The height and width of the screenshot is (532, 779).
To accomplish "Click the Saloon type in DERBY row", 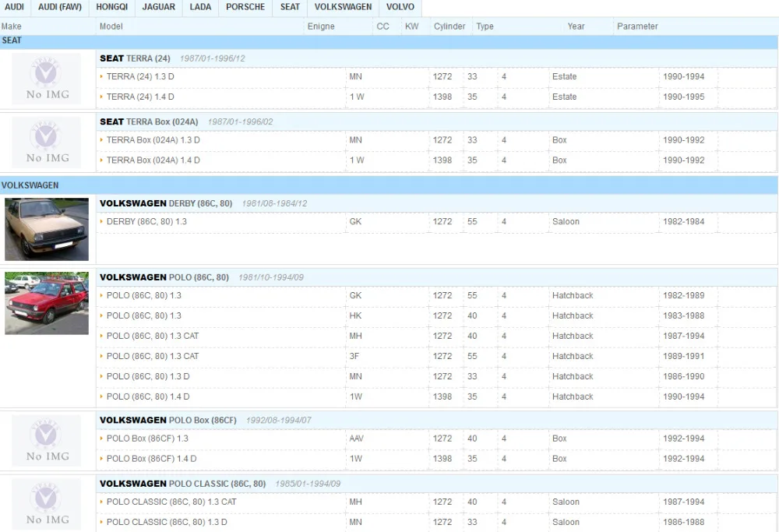I will point(566,221).
